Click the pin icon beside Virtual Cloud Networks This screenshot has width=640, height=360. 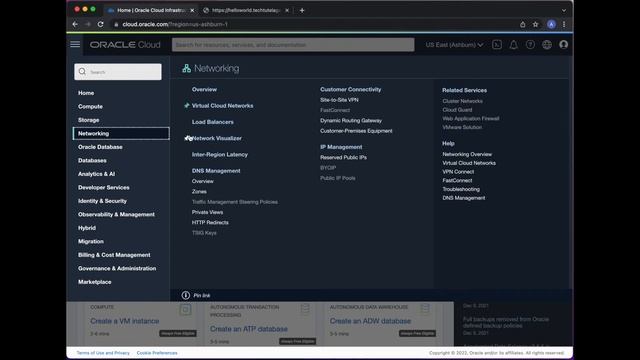(x=187, y=105)
